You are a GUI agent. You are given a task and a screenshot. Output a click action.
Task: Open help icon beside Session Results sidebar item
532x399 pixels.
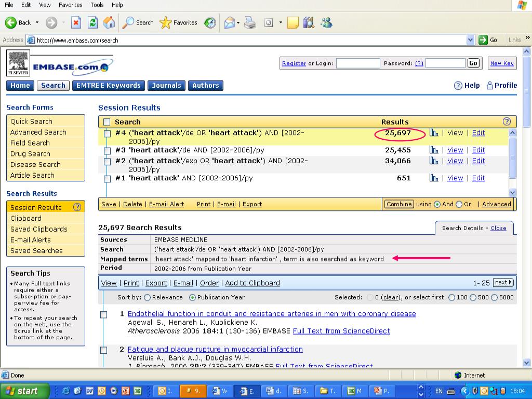click(77, 207)
